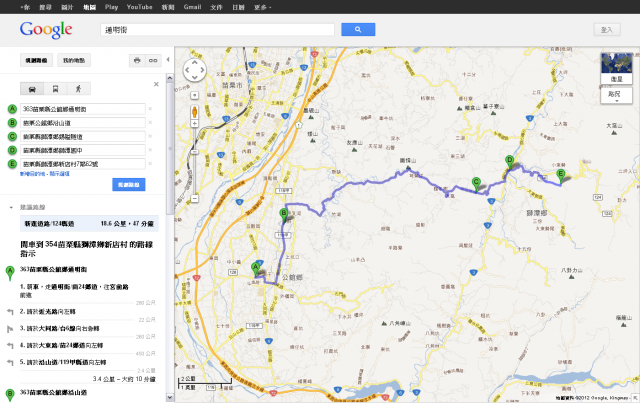
Task: Zoom out with the minus button on map
Action: [x=195, y=198]
